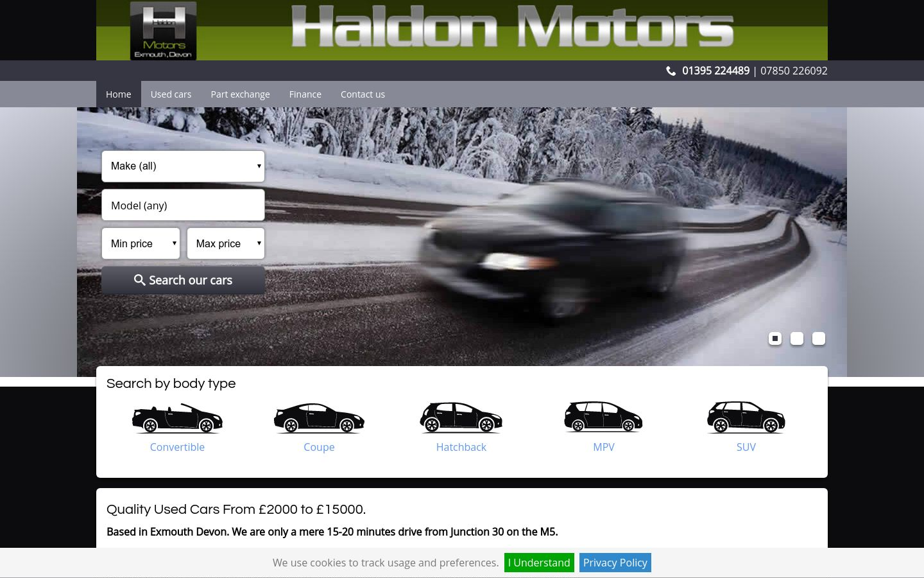
Task: Click the Based in Exmouth Devon text
Action: 332,532
